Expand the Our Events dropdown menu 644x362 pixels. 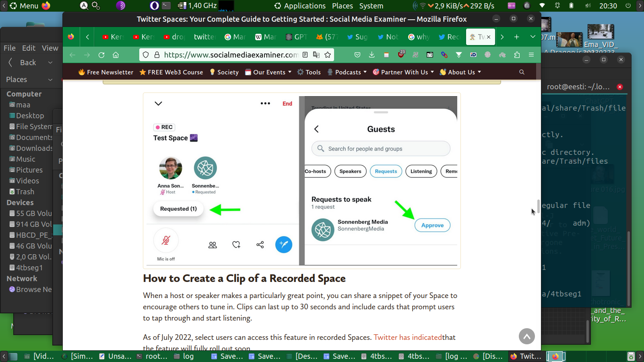[x=268, y=72]
